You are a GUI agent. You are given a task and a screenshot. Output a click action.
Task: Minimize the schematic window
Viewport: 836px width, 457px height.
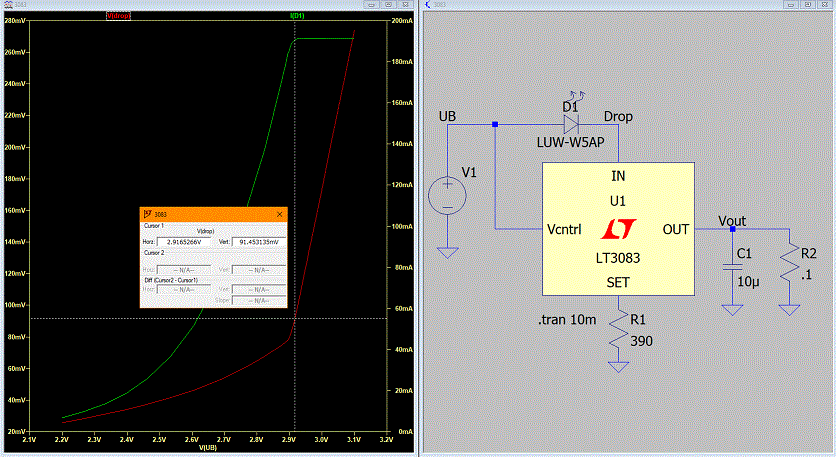[791, 4]
